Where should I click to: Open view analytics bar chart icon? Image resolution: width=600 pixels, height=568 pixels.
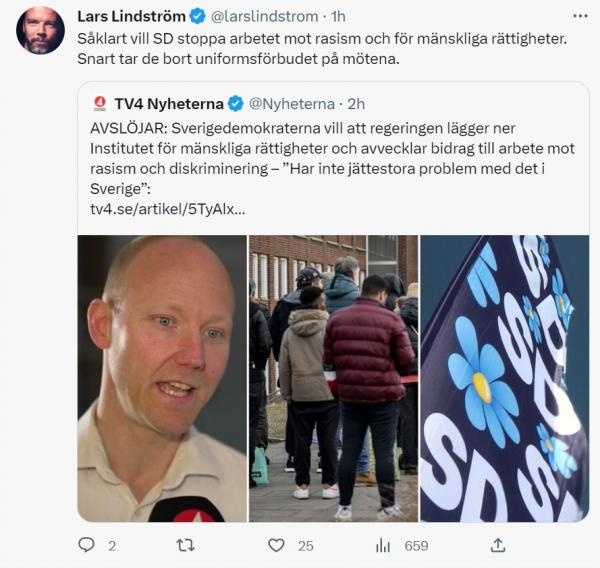pos(383,545)
